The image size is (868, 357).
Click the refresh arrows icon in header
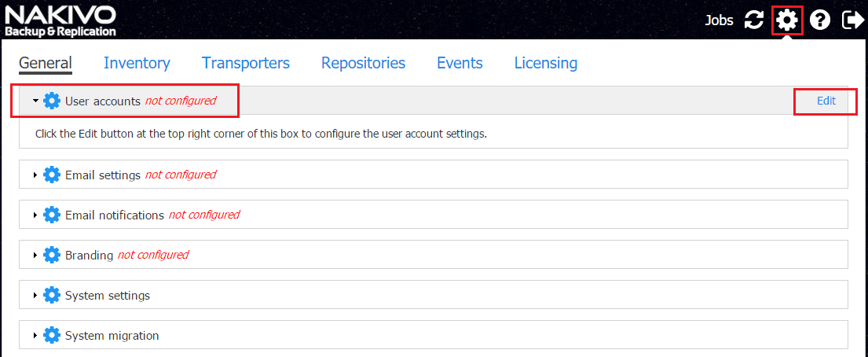(754, 20)
